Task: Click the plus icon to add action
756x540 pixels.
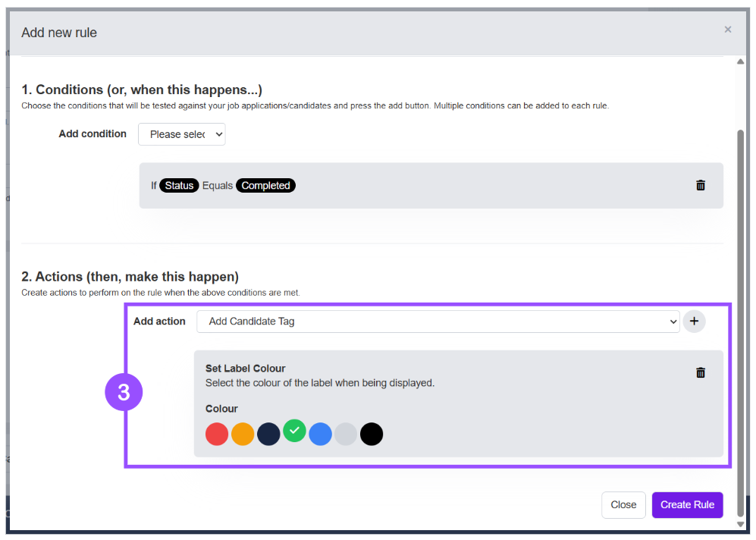Action: (x=694, y=321)
